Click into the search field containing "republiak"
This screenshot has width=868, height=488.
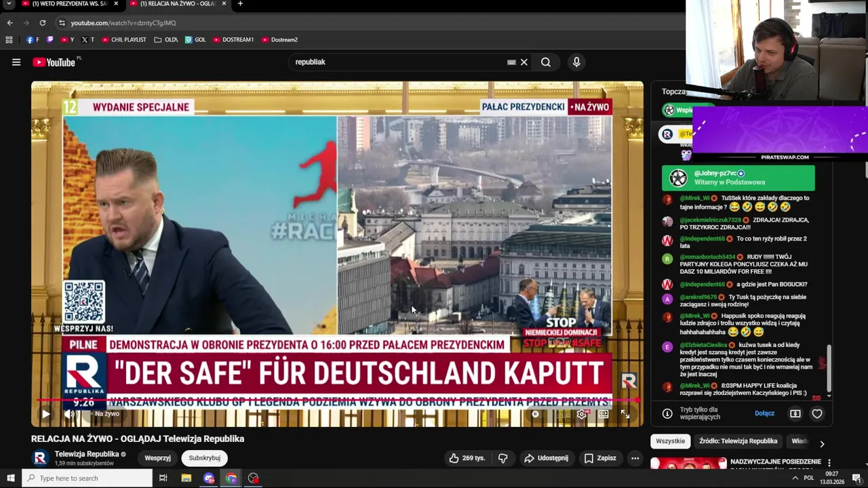(400, 62)
